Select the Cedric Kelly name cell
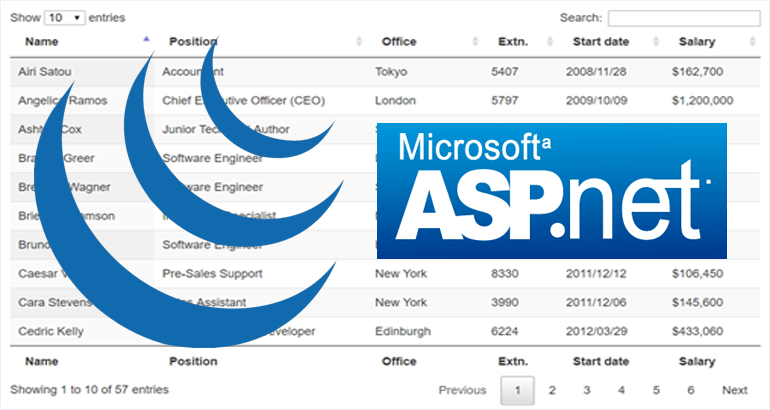The height and width of the screenshot is (410, 770). 51,331
